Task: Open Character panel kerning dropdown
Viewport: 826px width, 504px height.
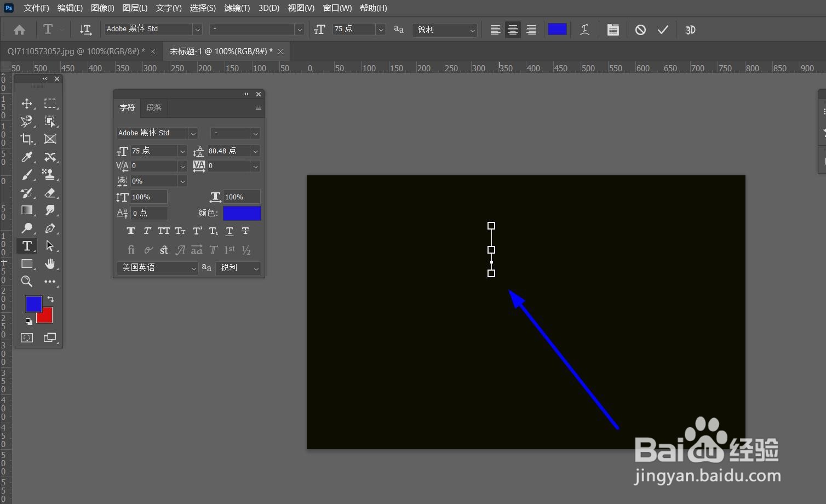Action: click(x=182, y=166)
